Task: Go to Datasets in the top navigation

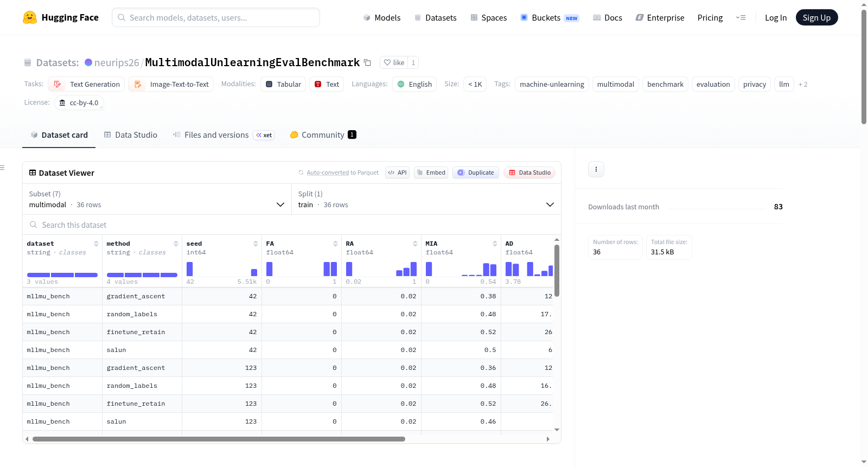Action: click(x=436, y=17)
